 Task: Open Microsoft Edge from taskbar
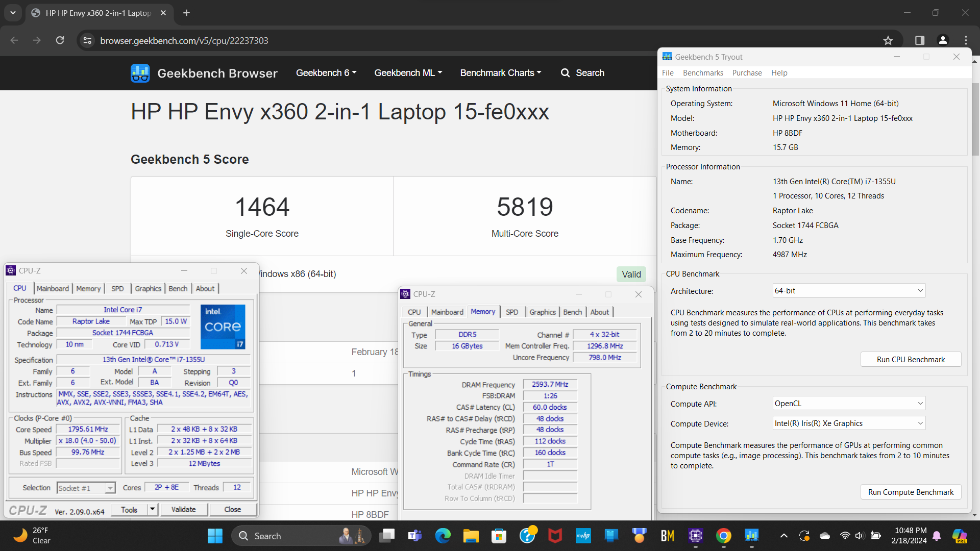[443, 536]
